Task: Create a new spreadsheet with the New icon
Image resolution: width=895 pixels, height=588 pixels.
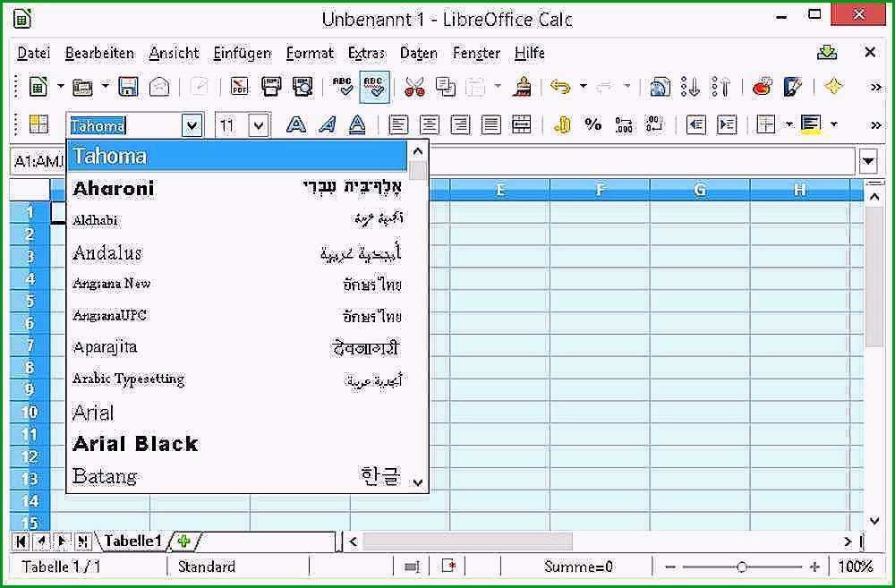Action: click(38, 87)
